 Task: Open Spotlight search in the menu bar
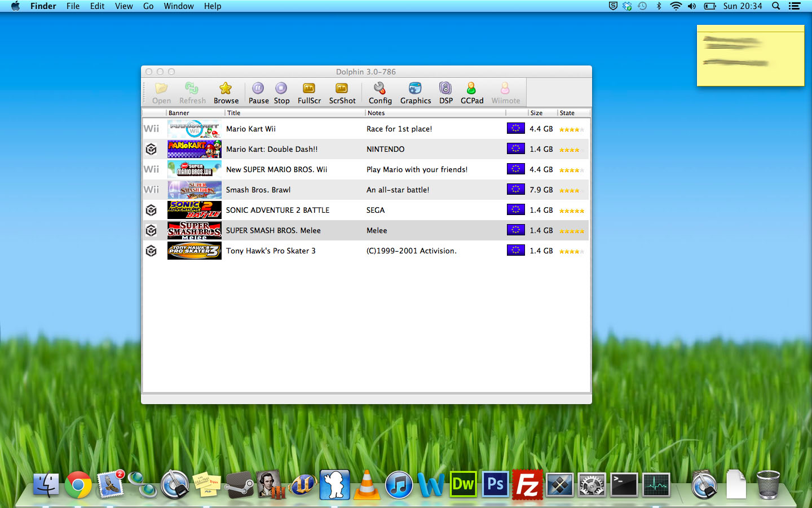click(776, 6)
